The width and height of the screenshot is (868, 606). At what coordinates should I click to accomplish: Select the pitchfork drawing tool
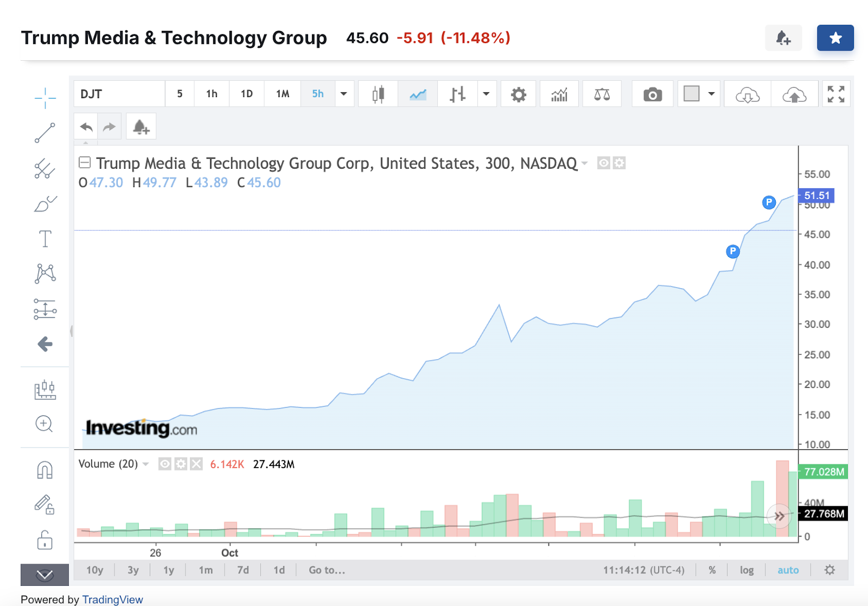pos(45,169)
